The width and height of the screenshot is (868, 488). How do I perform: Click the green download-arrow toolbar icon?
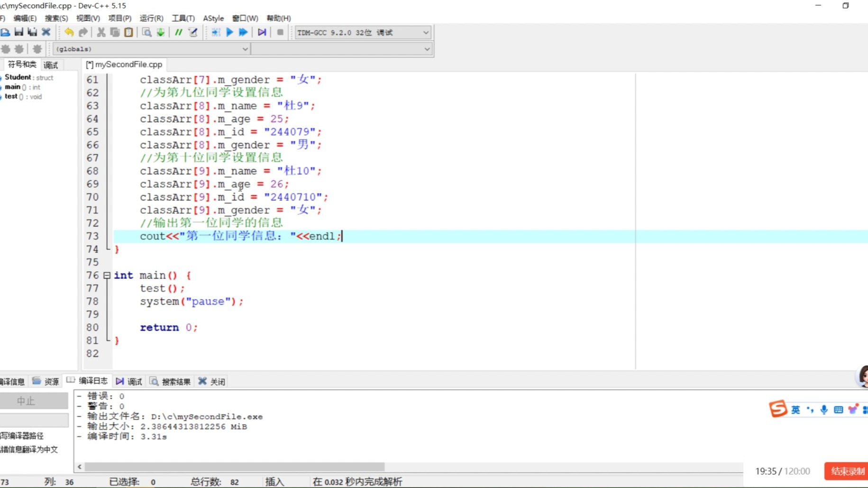(161, 32)
